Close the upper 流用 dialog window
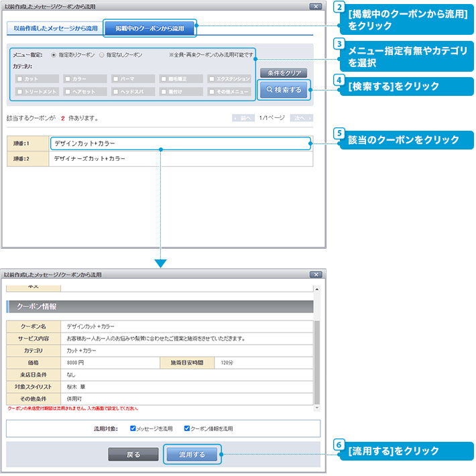The image size is (476, 476). 315,6
